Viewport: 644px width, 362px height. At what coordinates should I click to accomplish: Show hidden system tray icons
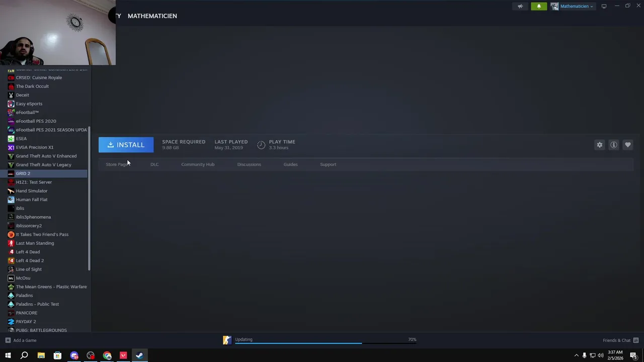tap(576, 355)
